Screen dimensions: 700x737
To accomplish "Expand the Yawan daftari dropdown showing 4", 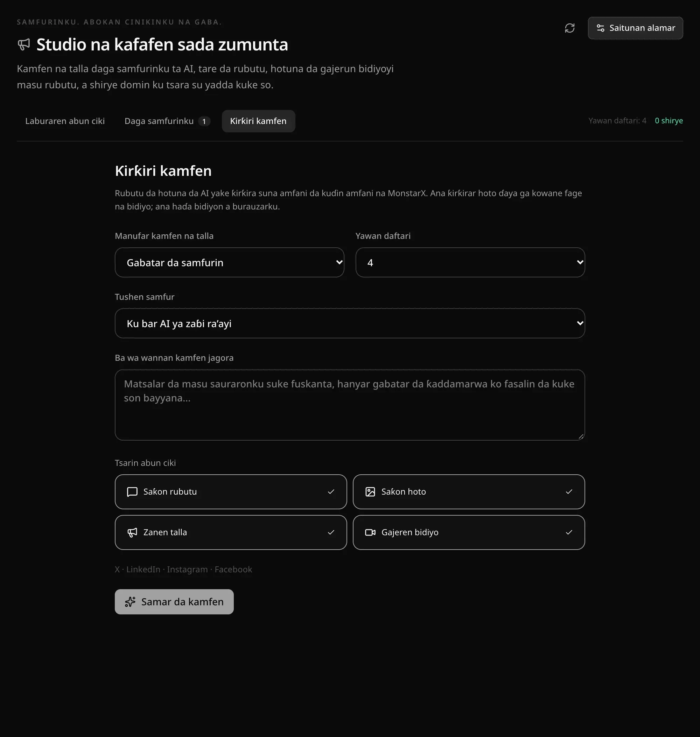I will (x=470, y=262).
